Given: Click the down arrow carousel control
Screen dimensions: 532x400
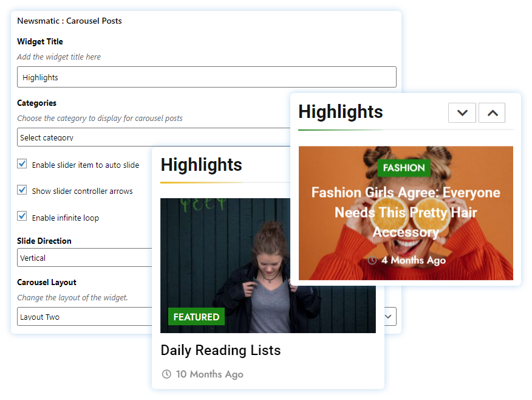Looking at the screenshot, I should pyautogui.click(x=462, y=112).
